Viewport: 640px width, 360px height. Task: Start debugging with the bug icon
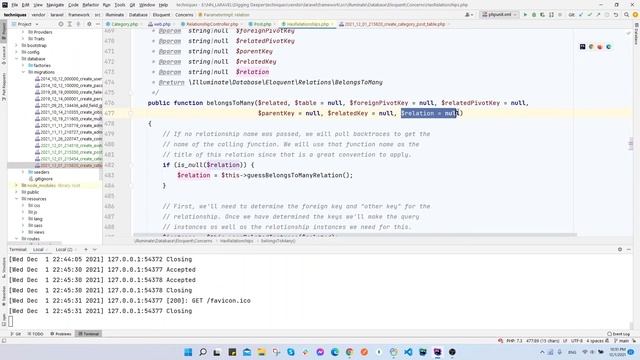(534, 15)
